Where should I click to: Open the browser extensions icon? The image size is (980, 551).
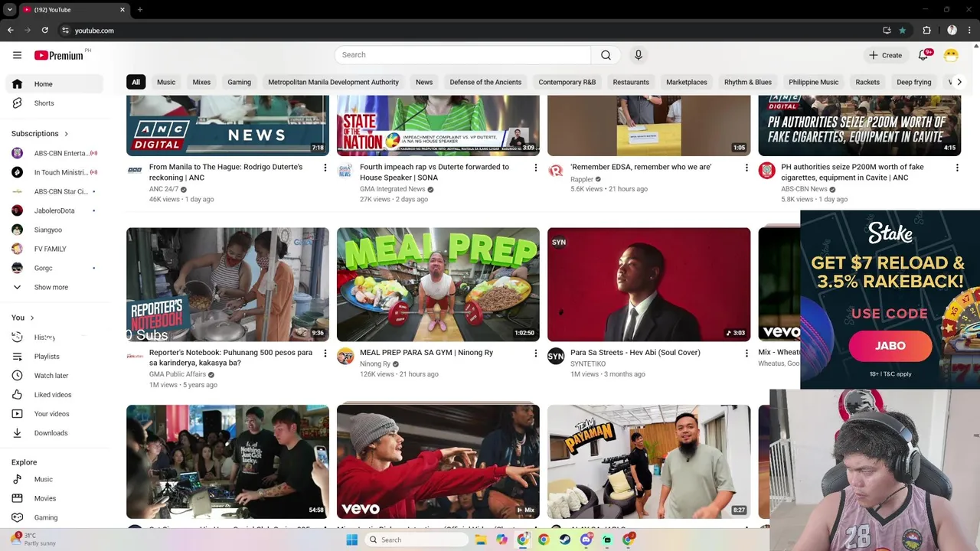click(926, 31)
